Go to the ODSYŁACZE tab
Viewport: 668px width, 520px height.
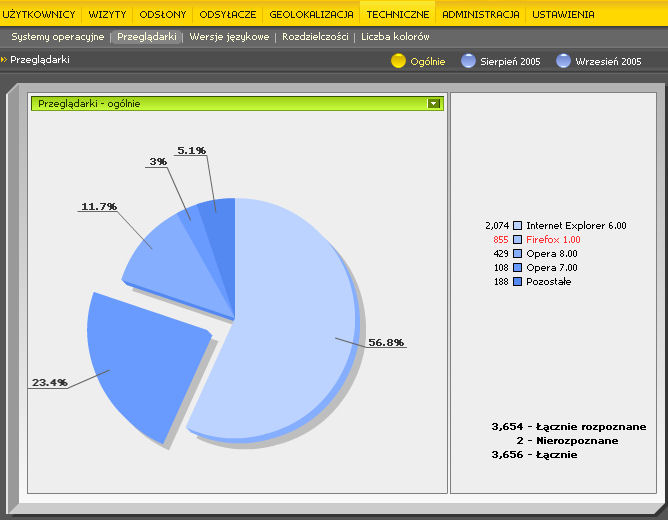click(x=227, y=14)
